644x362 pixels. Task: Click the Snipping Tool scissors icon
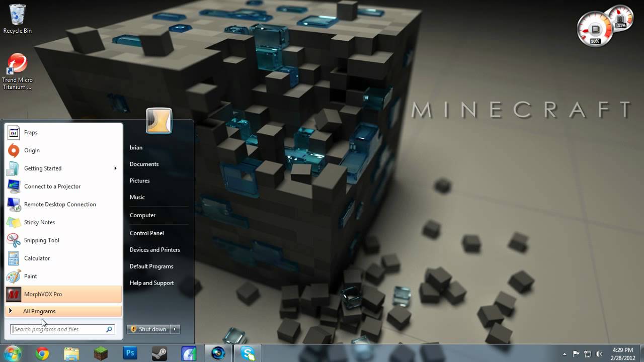click(x=14, y=240)
